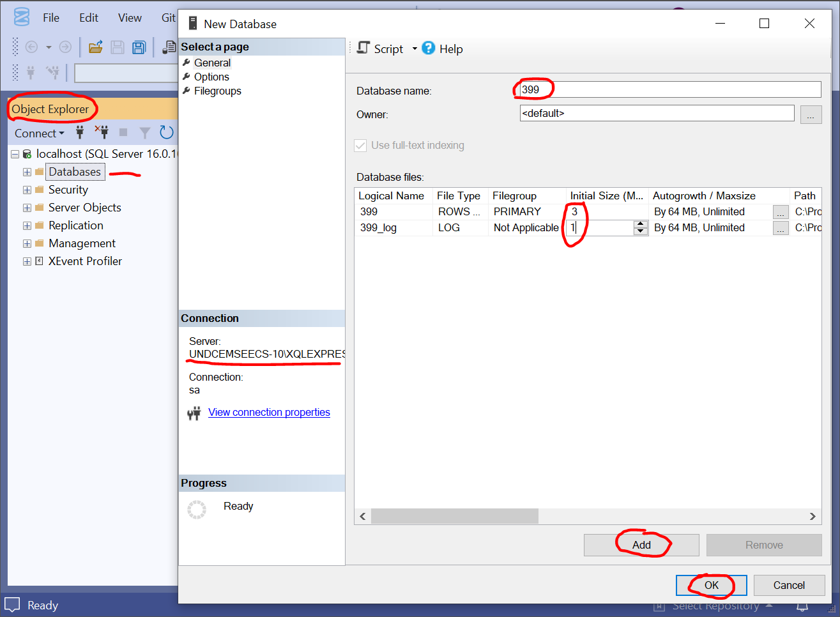Click the Script icon in dialog toolbar
Screen dimensions: 840x617
363,49
